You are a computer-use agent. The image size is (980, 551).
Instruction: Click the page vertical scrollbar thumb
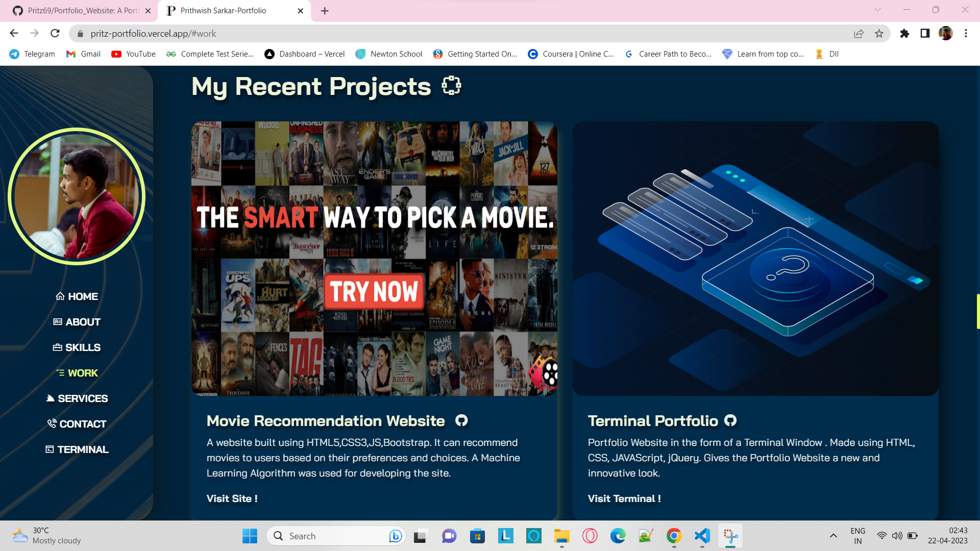[977, 311]
